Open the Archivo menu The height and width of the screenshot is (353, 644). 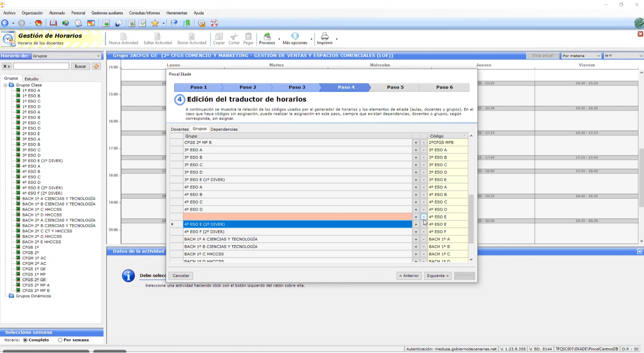[x=9, y=13]
